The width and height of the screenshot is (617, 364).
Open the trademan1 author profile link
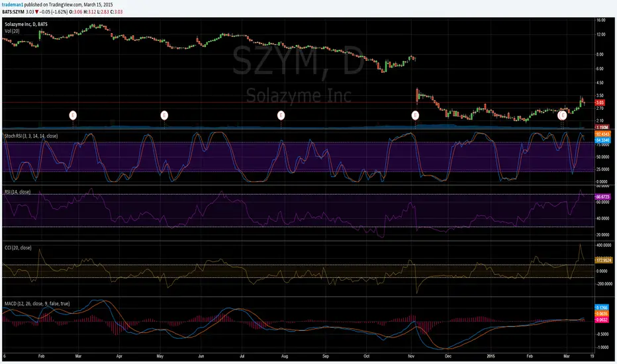click(13, 5)
